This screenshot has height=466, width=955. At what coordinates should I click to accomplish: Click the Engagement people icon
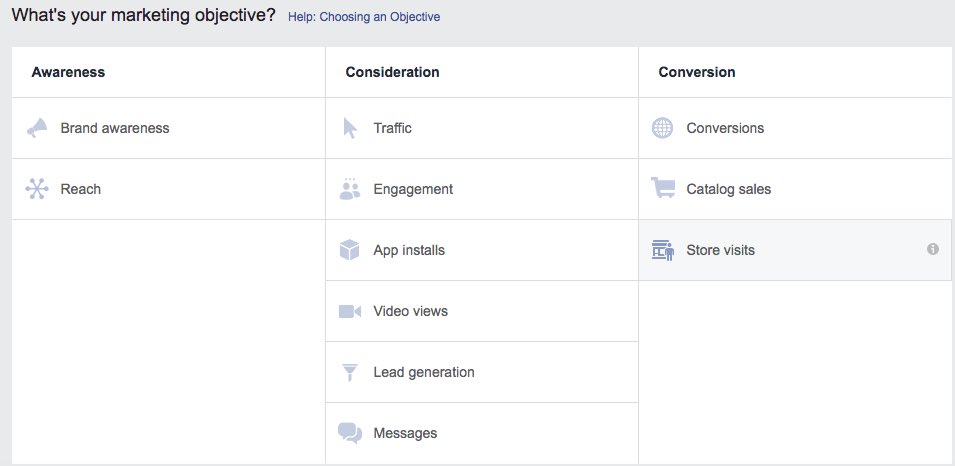coord(349,189)
